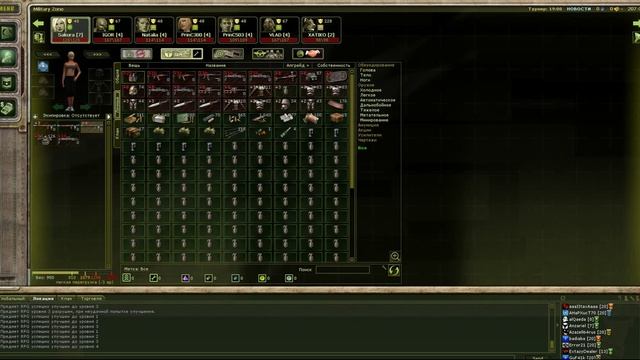Choose the PrinC503 [4] character card

(x=238, y=30)
